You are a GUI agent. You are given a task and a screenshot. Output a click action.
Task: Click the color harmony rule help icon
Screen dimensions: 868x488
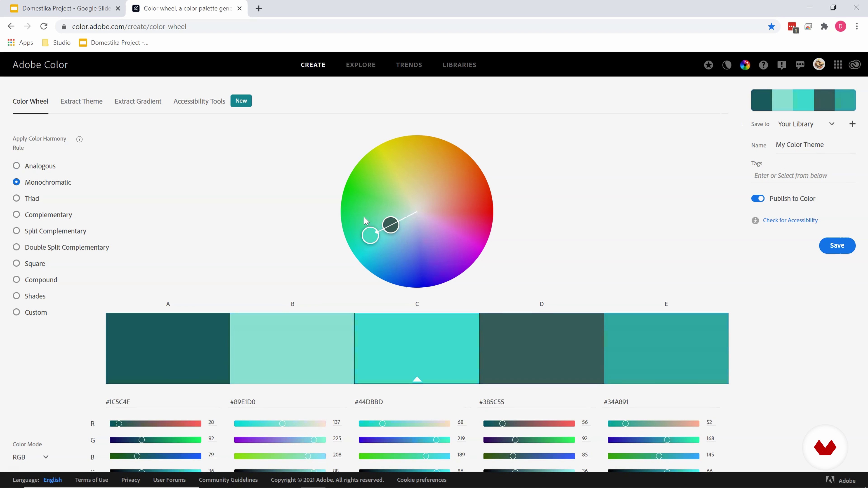(x=80, y=139)
